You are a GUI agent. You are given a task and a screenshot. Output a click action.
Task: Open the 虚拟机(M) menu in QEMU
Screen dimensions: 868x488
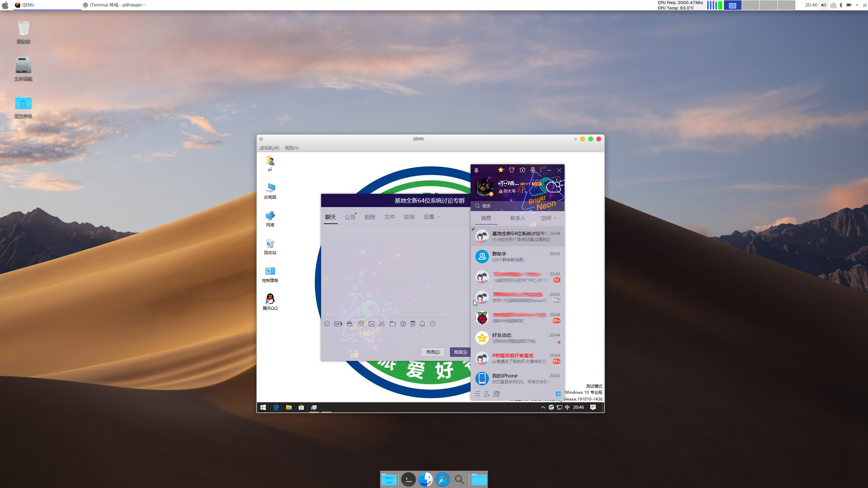[270, 148]
